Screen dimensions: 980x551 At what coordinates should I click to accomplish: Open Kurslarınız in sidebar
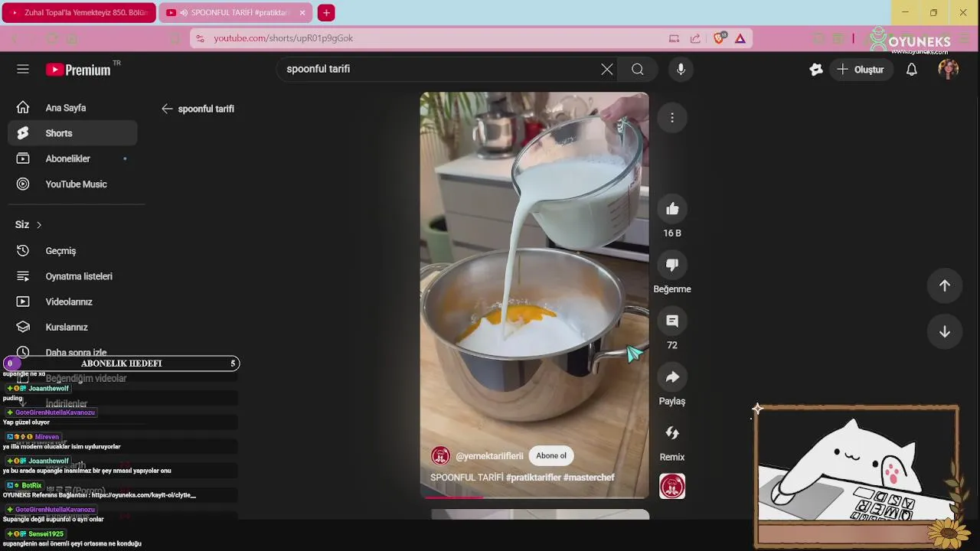point(73,328)
